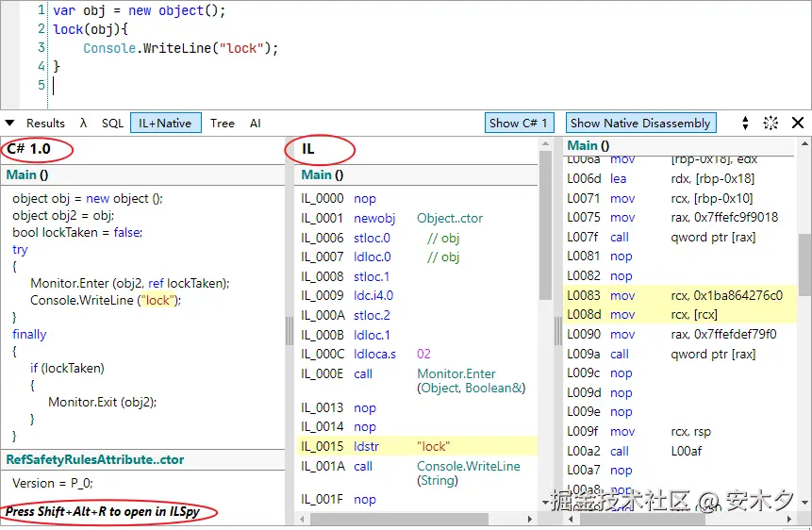Viewport: 812px width, 530px height.
Task: Place cursor on empty line 5 of editor
Action: tap(54, 85)
